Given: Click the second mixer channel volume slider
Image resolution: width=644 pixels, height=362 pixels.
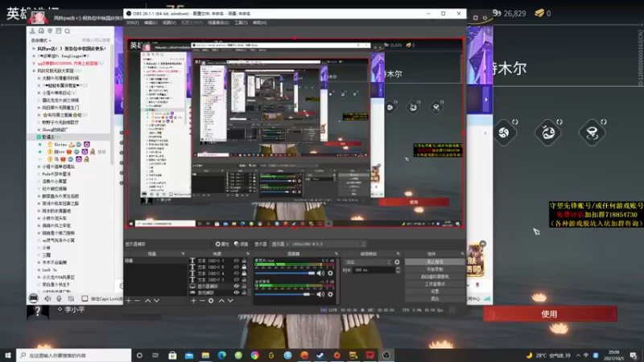Looking at the screenshot, I should coord(285,294).
